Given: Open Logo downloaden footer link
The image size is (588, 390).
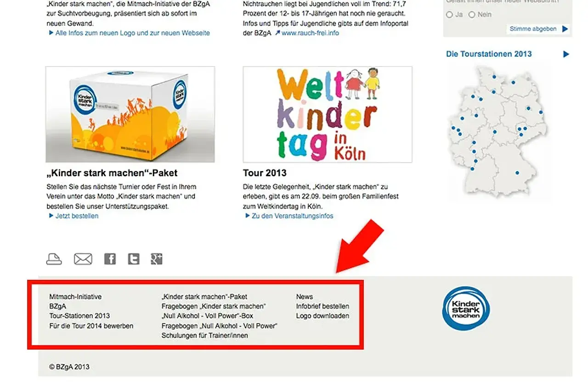Looking at the screenshot, I should 322,316.
